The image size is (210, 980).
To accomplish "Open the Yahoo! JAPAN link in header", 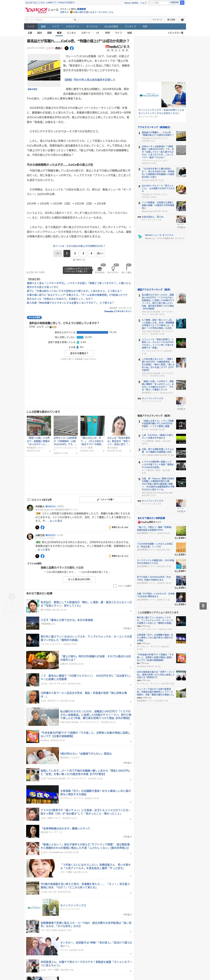I will coord(131,3).
